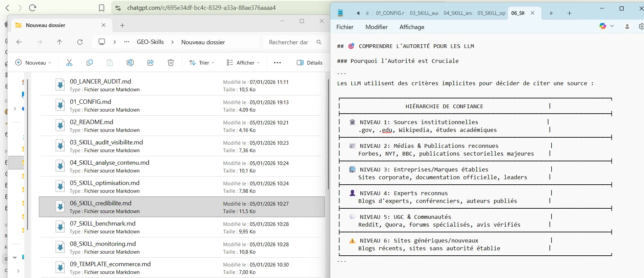Image resolution: width=644 pixels, height=278 pixels.
Task: Close the active 06_SK Notepad tab
Action: pyautogui.click(x=532, y=13)
